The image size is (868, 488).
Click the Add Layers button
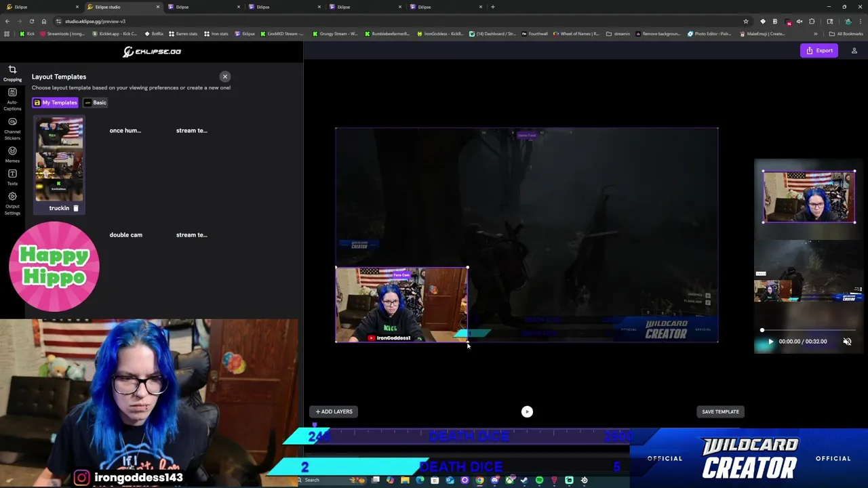coord(334,411)
